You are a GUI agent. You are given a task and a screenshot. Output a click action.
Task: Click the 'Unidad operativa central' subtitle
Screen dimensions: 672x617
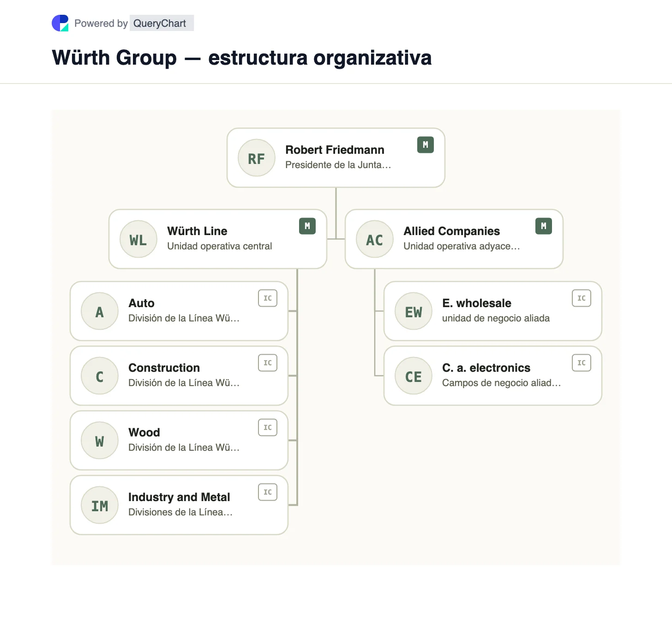220,246
